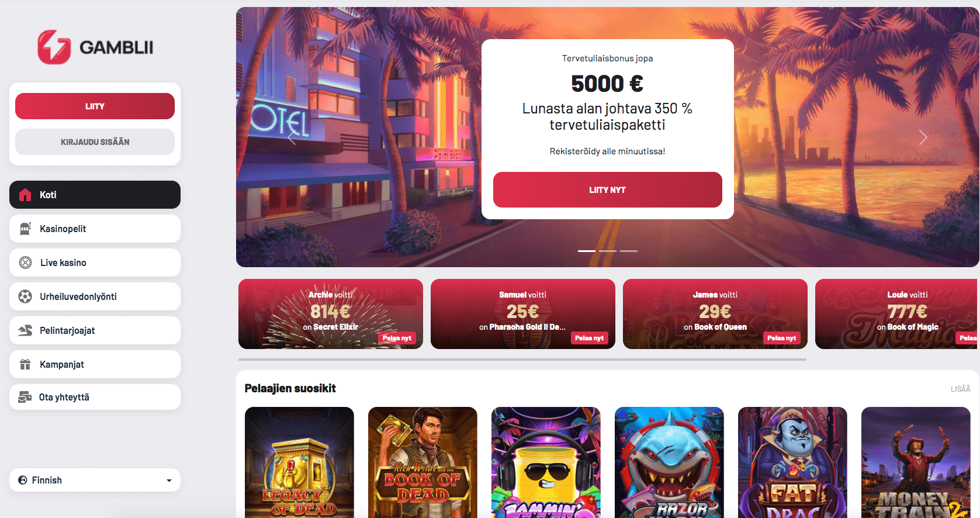Click the Pelintarjoajat palm-tree icon

(25, 330)
